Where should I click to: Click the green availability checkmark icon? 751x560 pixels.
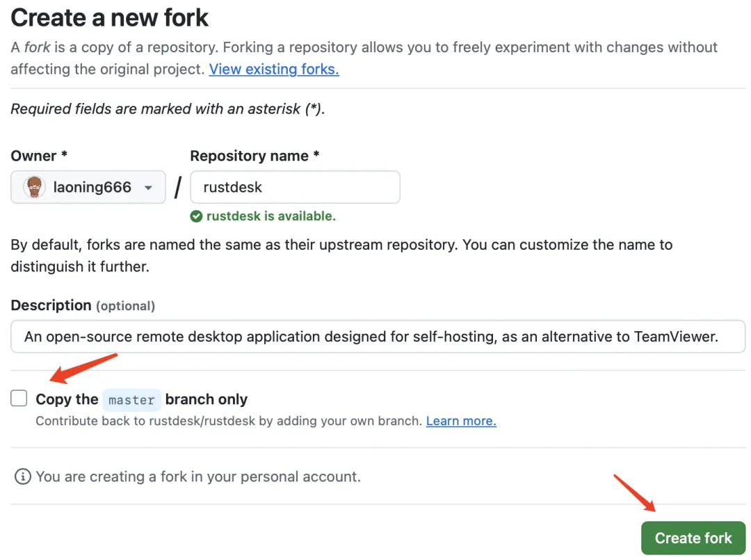click(x=196, y=216)
